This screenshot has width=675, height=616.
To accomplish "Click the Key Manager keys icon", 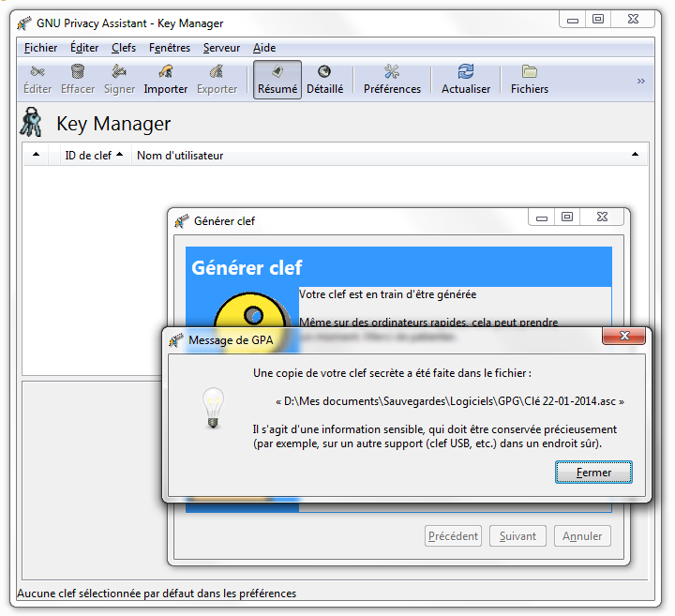I will point(31,122).
